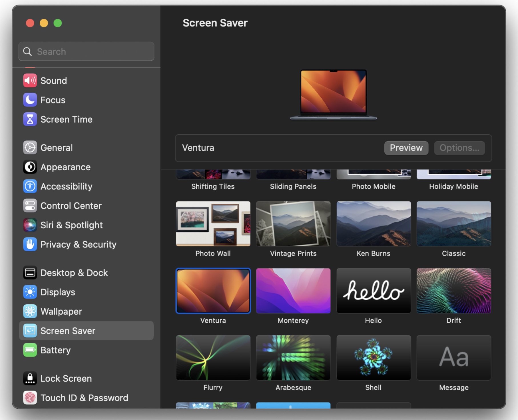518x420 pixels.
Task: Minimize window with yellow button
Action: click(44, 23)
